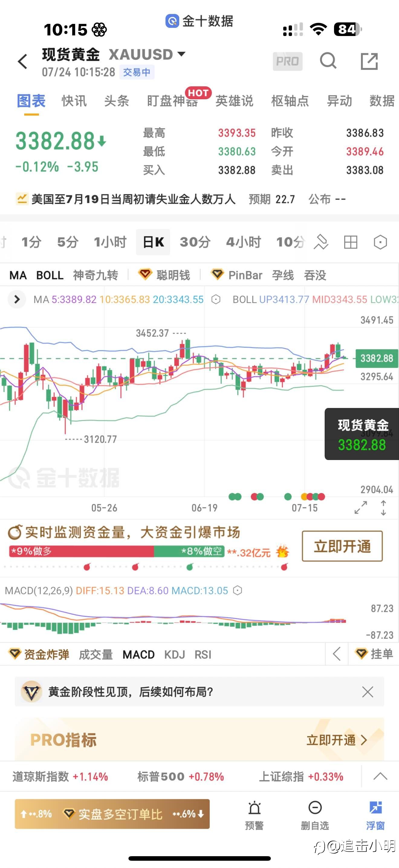Tap the share export icon
This screenshot has height=868, width=399.
tap(369, 61)
